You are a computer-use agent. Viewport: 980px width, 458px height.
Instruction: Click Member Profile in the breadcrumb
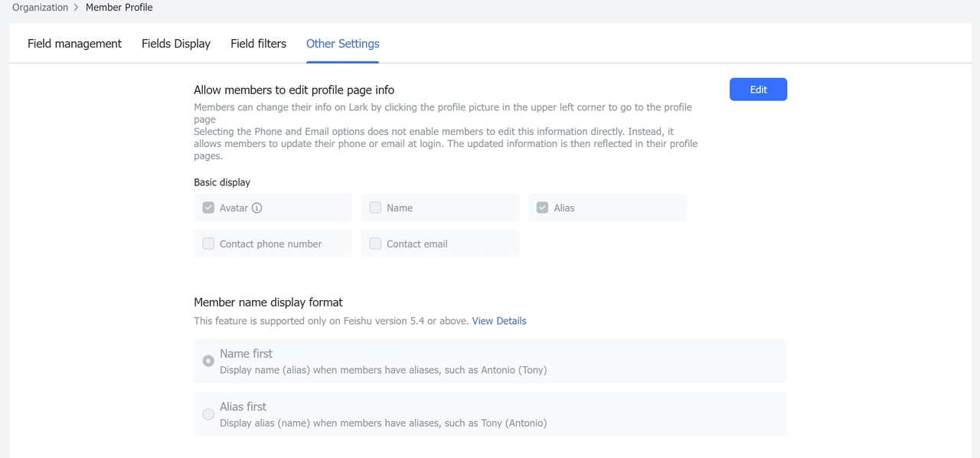pyautogui.click(x=119, y=8)
